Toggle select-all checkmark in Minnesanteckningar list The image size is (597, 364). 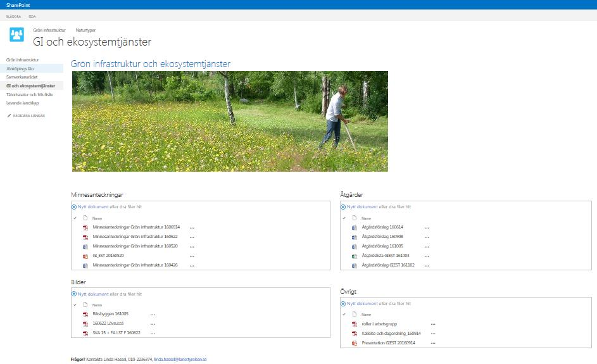tap(75, 218)
